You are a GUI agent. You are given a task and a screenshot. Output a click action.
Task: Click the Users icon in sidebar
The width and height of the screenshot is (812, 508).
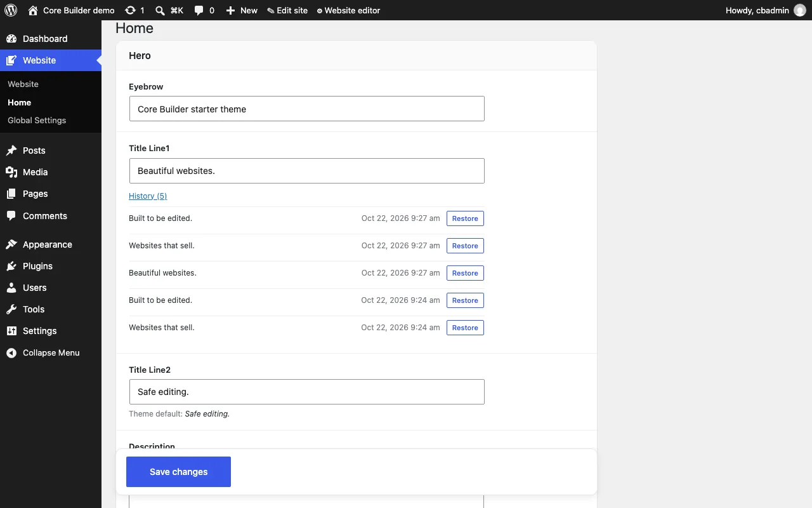click(x=11, y=288)
